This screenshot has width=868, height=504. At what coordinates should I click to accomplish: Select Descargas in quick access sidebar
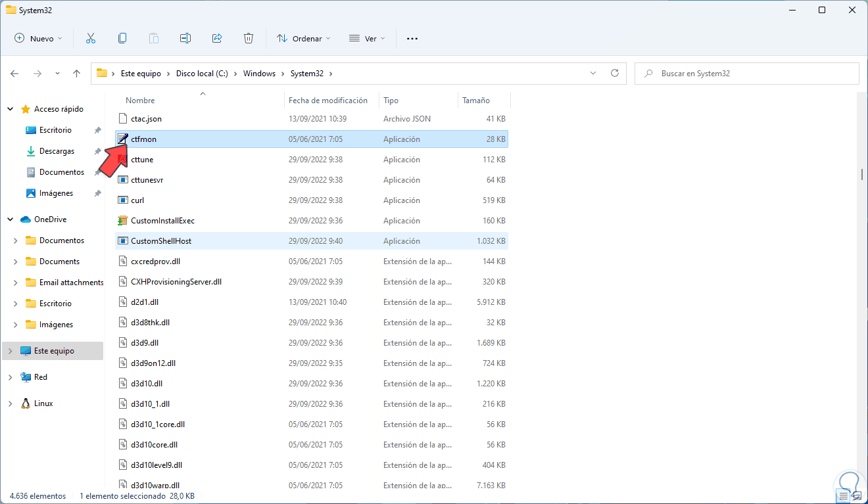point(57,151)
